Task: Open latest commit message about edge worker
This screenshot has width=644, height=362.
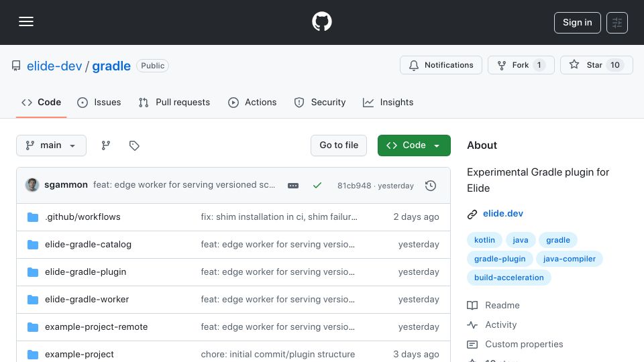Action: click(184, 185)
